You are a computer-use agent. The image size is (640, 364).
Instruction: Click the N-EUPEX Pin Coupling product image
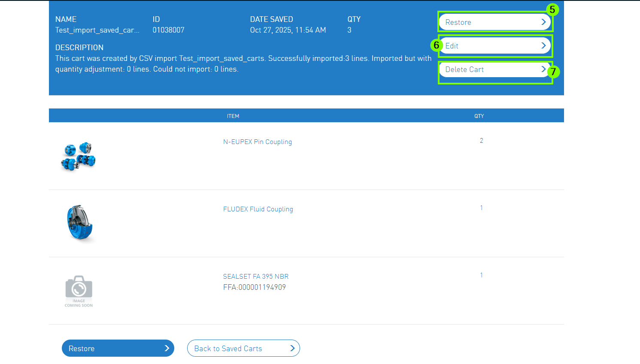tap(78, 156)
